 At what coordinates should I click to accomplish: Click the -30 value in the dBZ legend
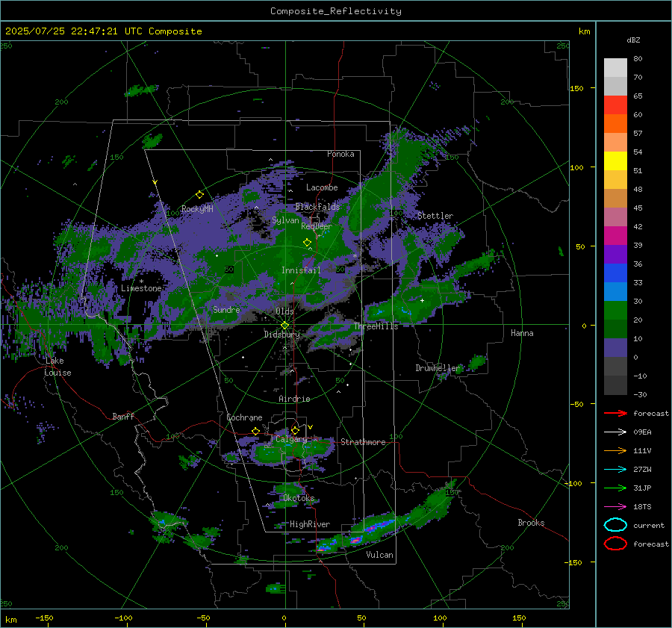tap(640, 394)
